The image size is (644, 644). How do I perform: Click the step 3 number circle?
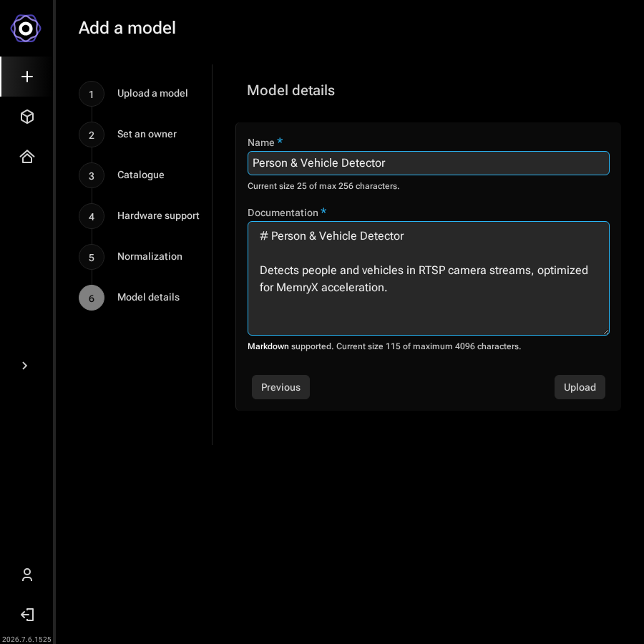tap(92, 175)
